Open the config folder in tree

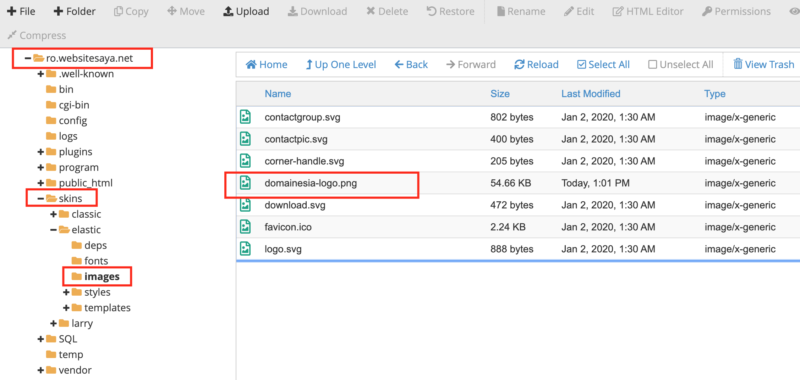pyautogui.click(x=66, y=121)
